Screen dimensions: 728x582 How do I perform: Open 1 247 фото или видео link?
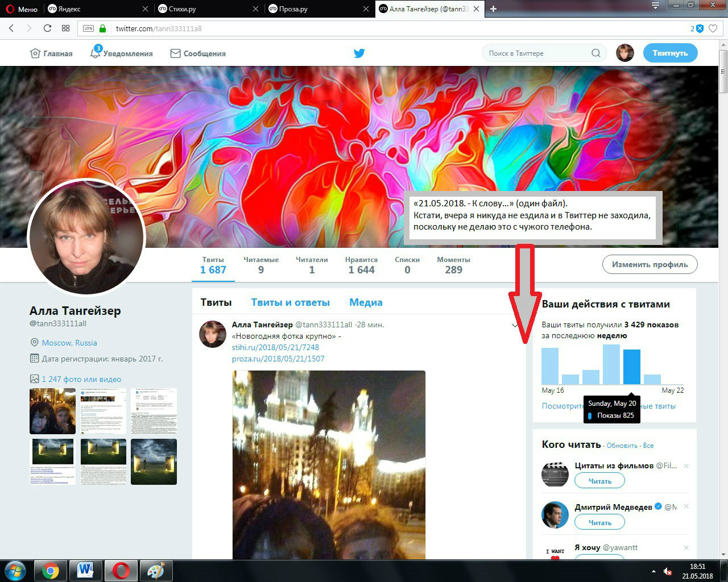[x=81, y=379]
